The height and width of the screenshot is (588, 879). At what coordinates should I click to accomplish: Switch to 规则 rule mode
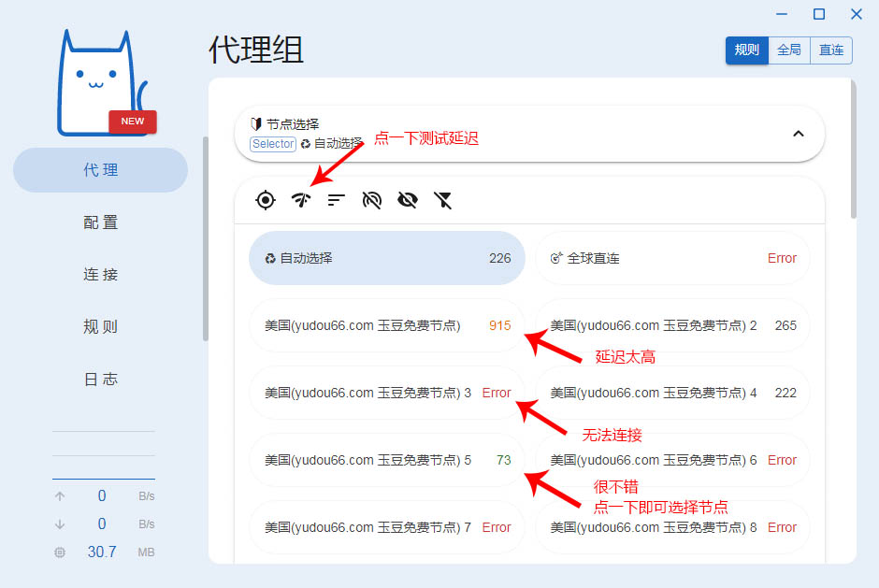(x=746, y=50)
